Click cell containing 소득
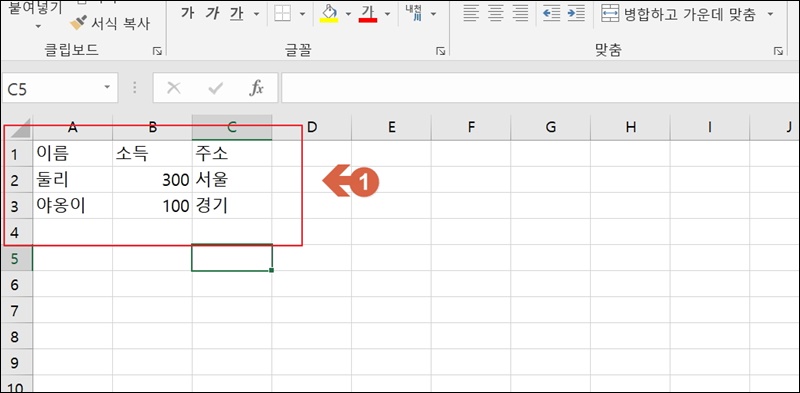Viewport: 800px width, 393px height. pyautogui.click(x=152, y=154)
